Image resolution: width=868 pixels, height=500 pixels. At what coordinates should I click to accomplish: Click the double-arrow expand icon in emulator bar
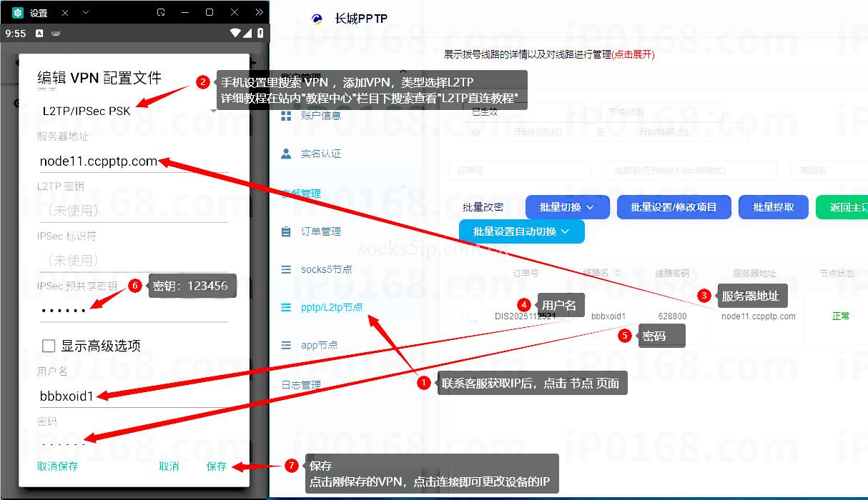(259, 13)
